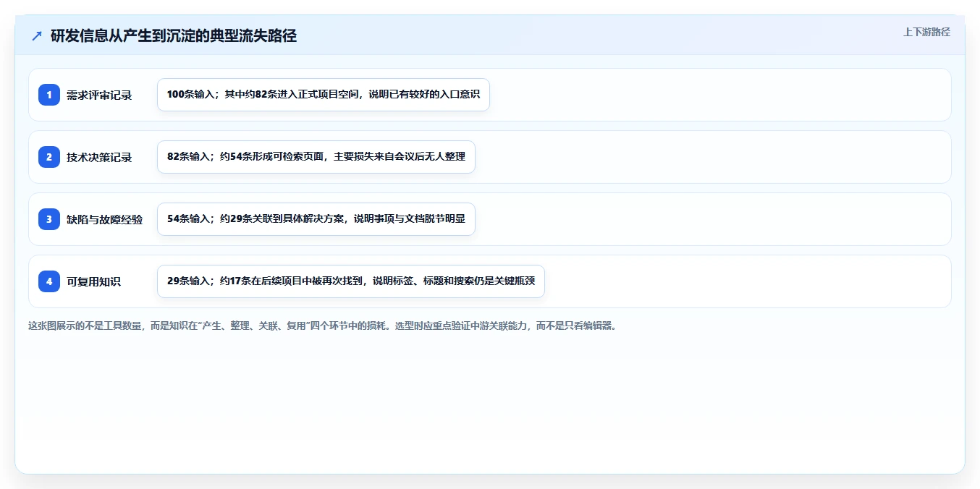Click the arrow icon beside the title

(x=37, y=35)
